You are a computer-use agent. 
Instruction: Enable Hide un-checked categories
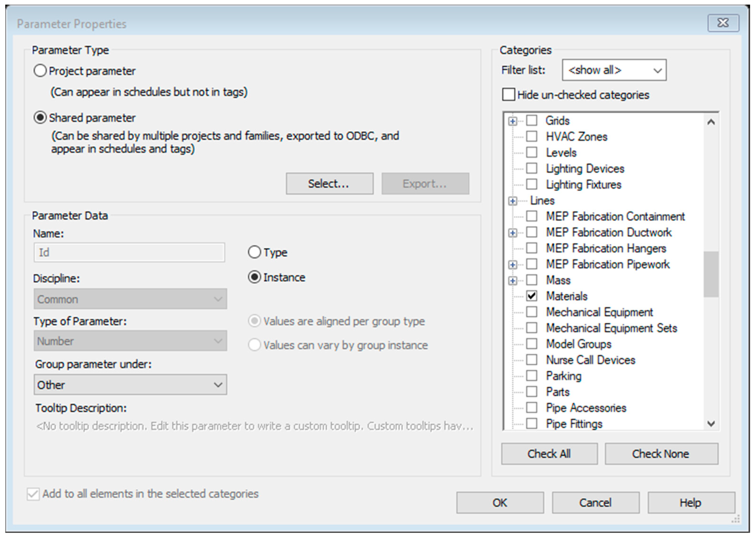point(508,95)
